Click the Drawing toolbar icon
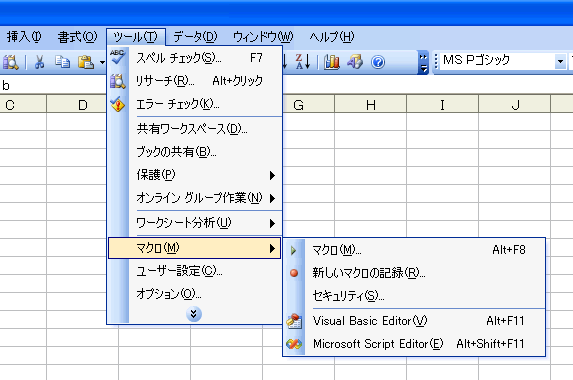 (355, 62)
